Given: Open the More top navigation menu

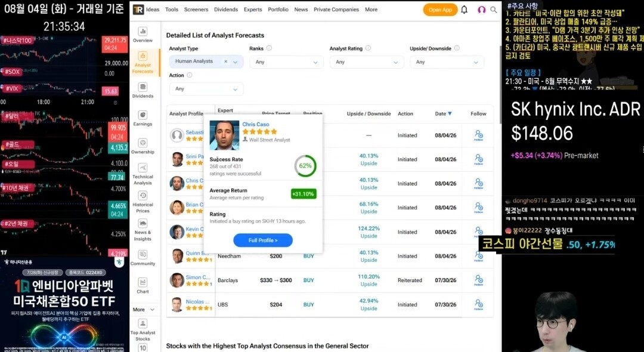Looking at the screenshot, I should (x=371, y=10).
